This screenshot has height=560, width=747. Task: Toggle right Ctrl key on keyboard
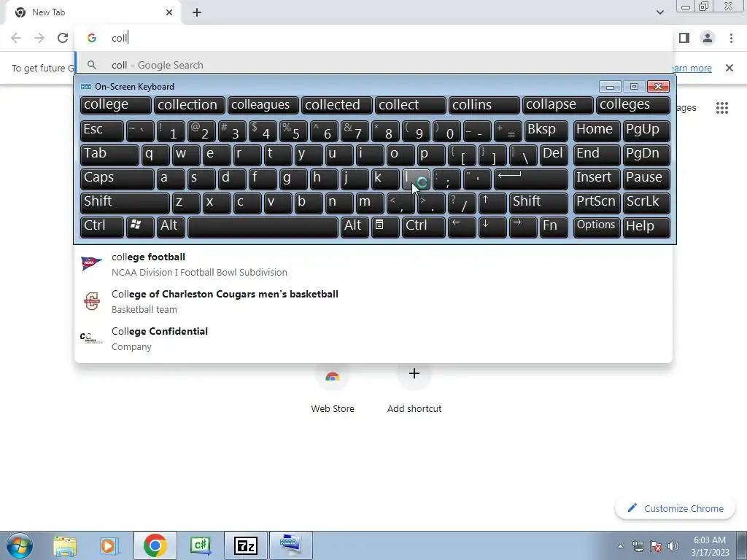pos(424,226)
